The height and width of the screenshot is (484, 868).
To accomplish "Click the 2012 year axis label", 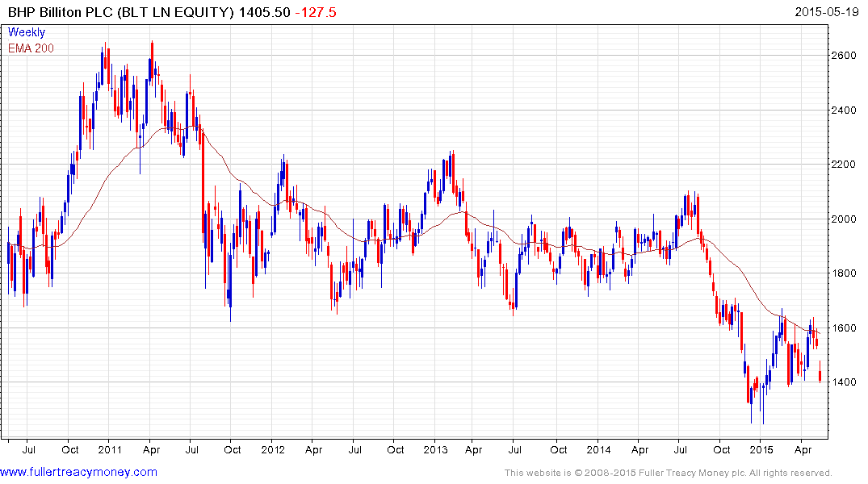I will 272,449.
